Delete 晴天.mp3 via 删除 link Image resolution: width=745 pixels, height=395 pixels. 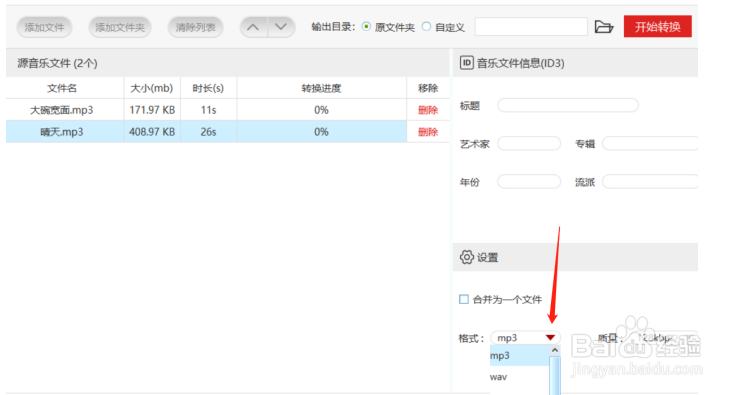428,132
